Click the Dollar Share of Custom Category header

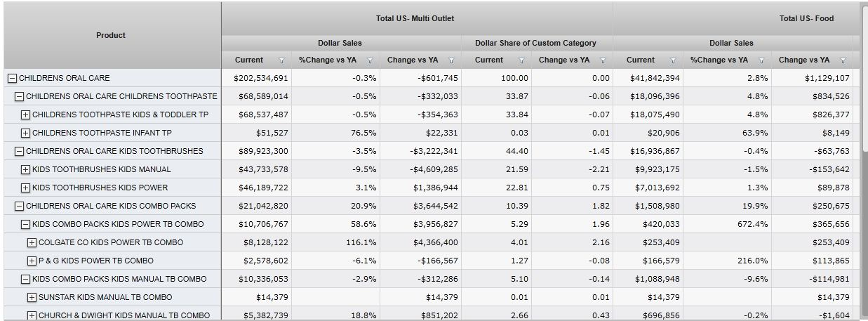point(535,43)
